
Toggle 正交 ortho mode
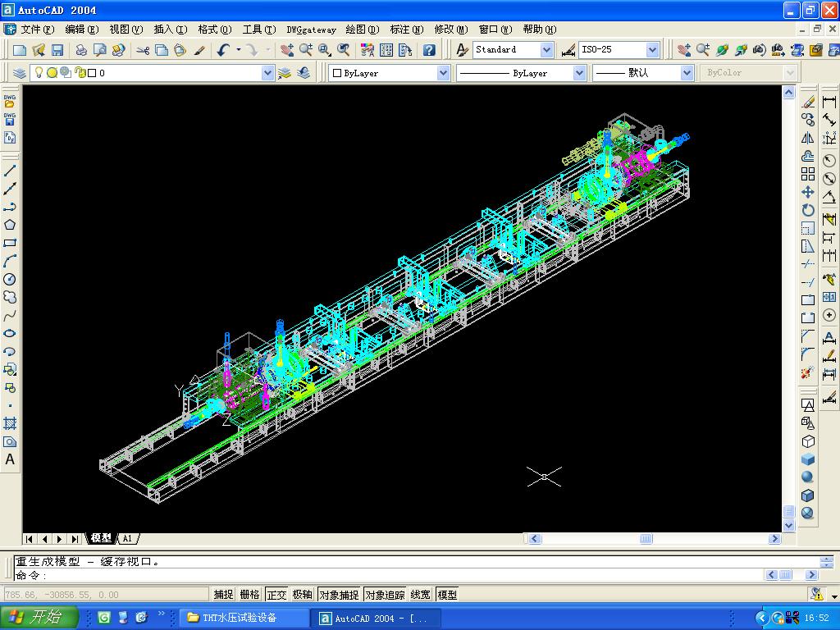pyautogui.click(x=276, y=595)
